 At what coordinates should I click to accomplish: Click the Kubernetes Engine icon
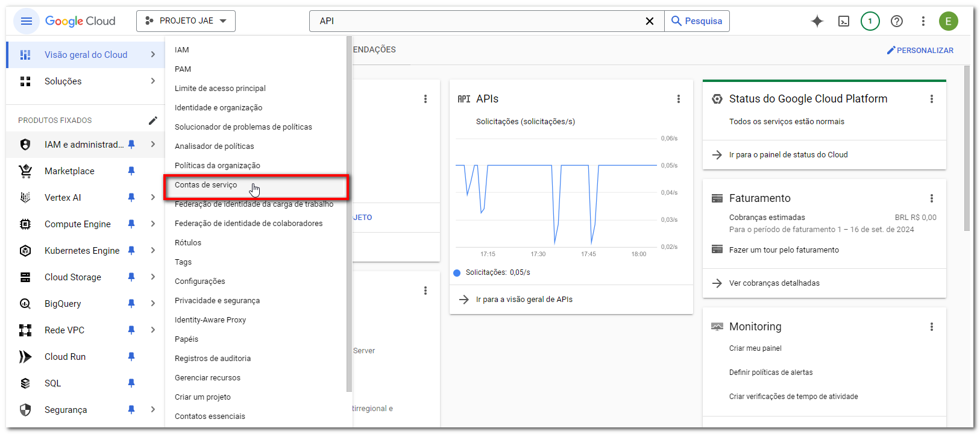tap(25, 251)
